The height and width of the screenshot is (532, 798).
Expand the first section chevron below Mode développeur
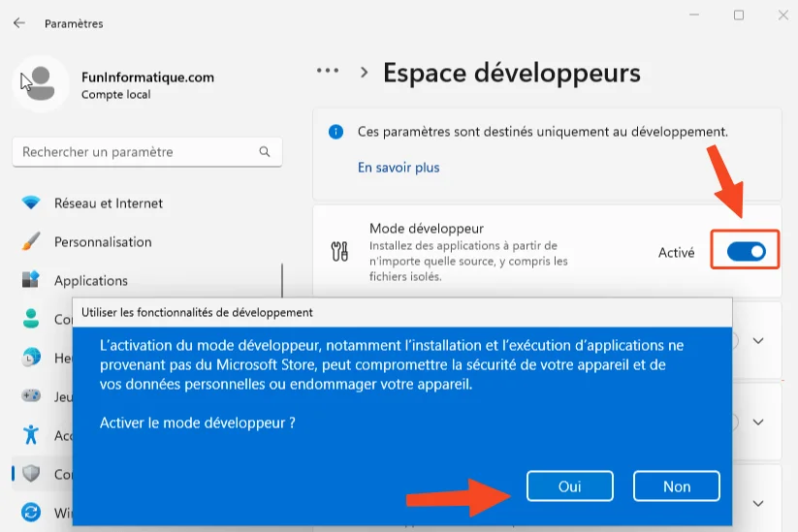[758, 341]
